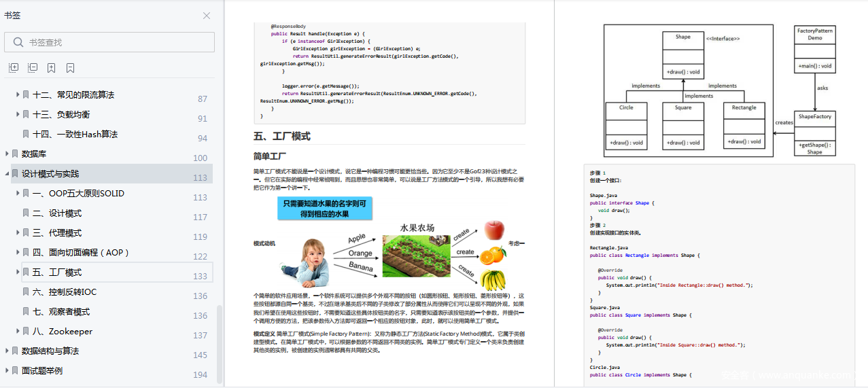Click page number 100 in bookmarks
This screenshot has height=388, width=868.
tap(201, 158)
